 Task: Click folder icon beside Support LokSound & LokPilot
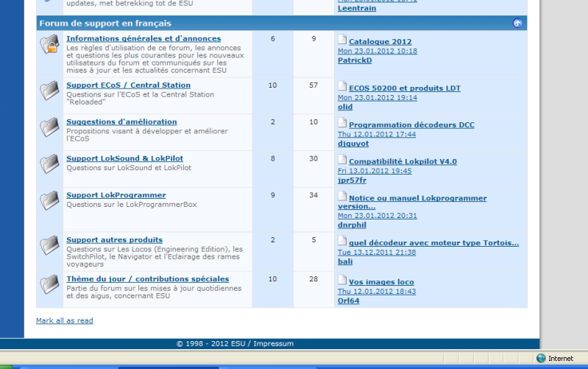pyautogui.click(x=49, y=164)
